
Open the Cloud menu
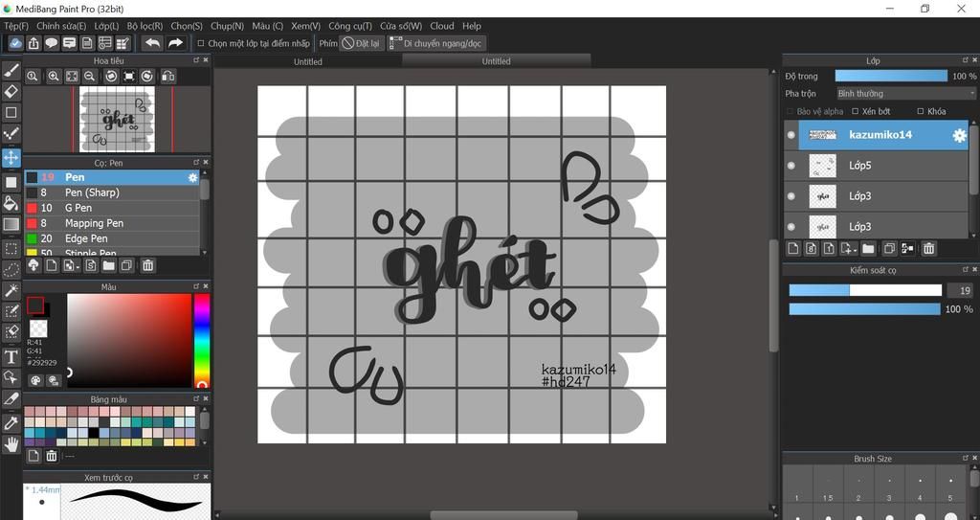442,26
